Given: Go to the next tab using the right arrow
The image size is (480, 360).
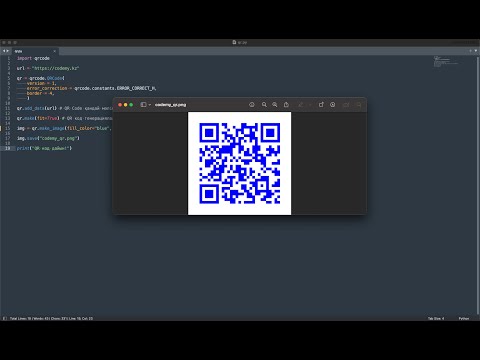Looking at the screenshot, I should click(7, 51).
